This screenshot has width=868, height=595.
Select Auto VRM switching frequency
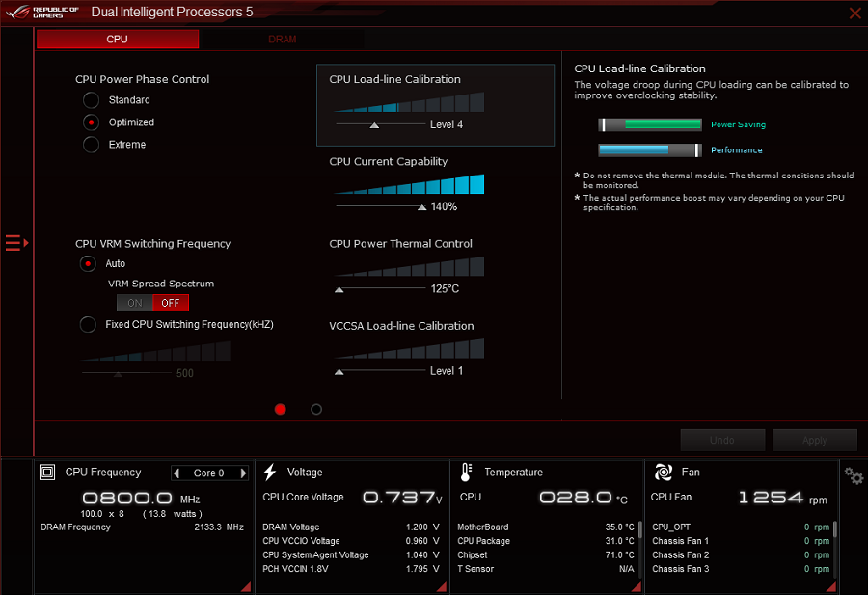pyautogui.click(x=88, y=264)
